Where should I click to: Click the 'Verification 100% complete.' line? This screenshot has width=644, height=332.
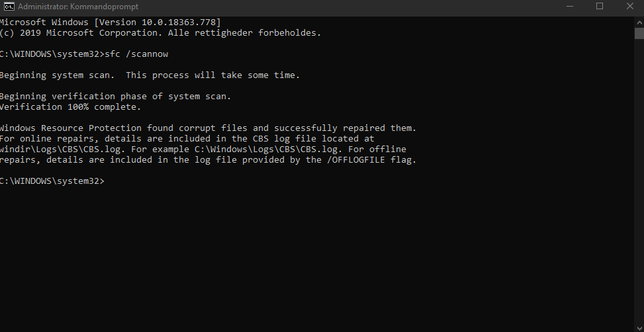[x=70, y=107]
